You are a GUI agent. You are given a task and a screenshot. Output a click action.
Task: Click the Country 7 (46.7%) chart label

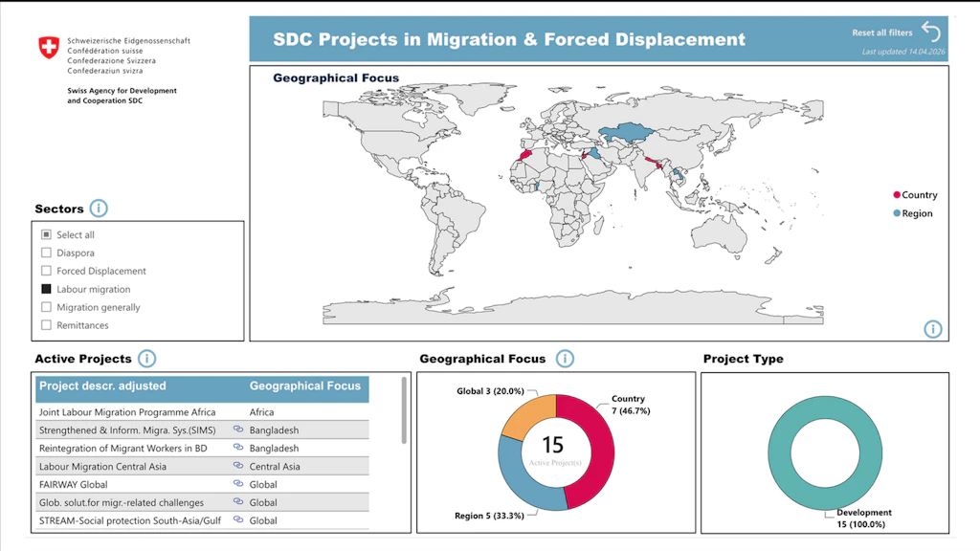coord(631,405)
